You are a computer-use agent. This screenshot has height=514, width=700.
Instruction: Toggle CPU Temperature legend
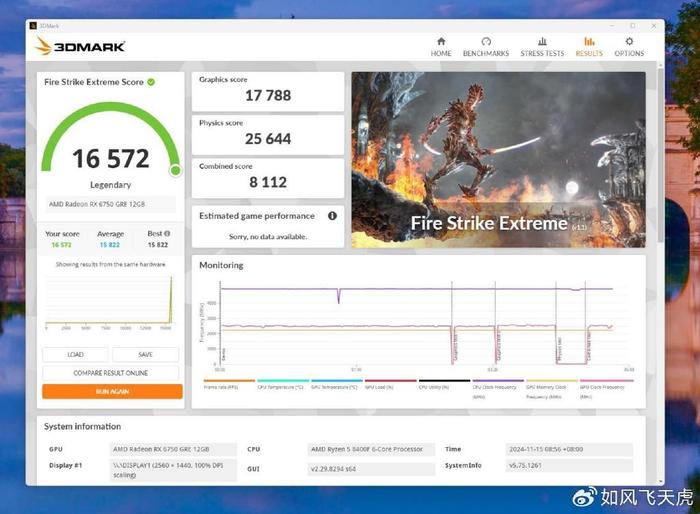point(283,385)
